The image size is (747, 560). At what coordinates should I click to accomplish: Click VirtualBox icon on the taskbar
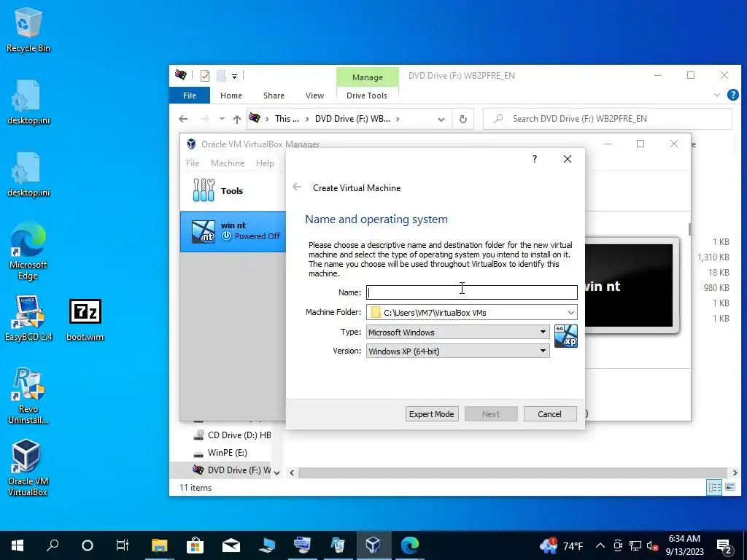[x=373, y=545]
